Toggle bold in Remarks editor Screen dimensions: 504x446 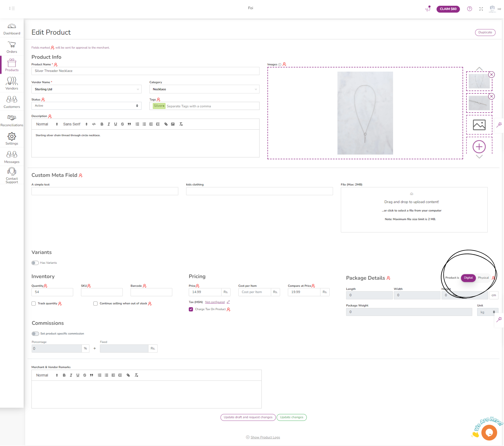point(64,375)
